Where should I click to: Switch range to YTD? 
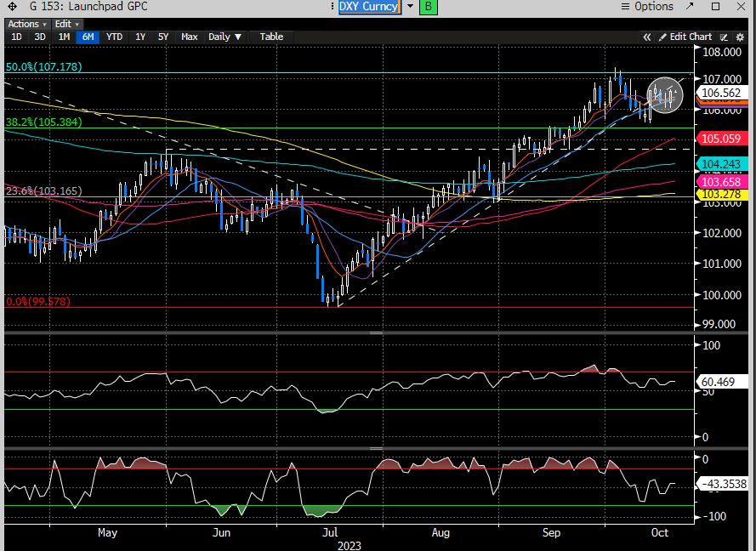(x=114, y=37)
